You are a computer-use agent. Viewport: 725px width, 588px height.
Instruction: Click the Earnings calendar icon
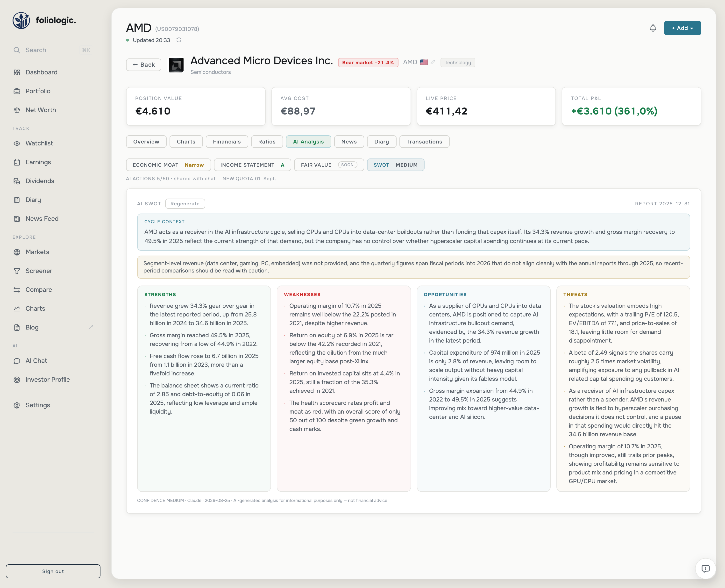tap(17, 162)
